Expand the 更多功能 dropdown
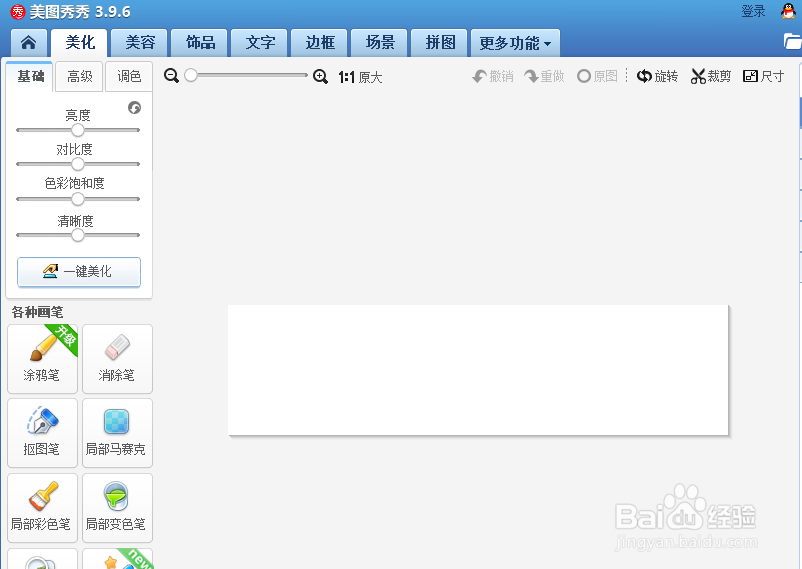802x569 pixels. (515, 42)
